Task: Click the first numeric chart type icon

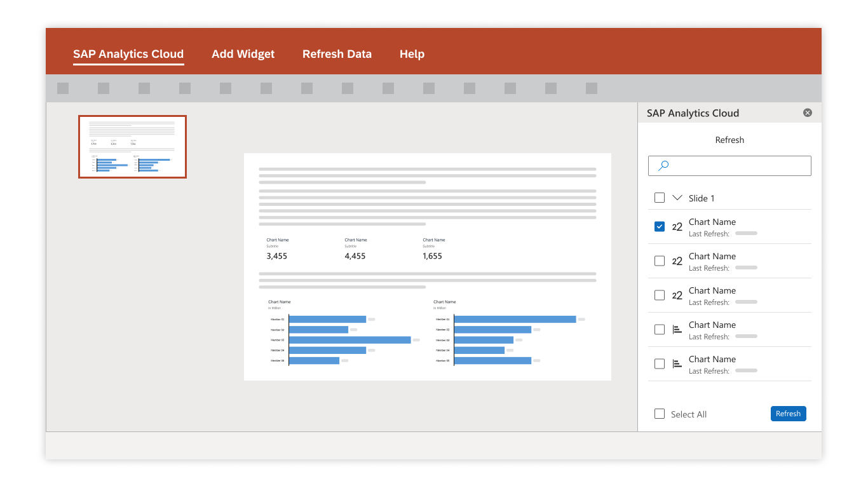Action: pos(677,227)
